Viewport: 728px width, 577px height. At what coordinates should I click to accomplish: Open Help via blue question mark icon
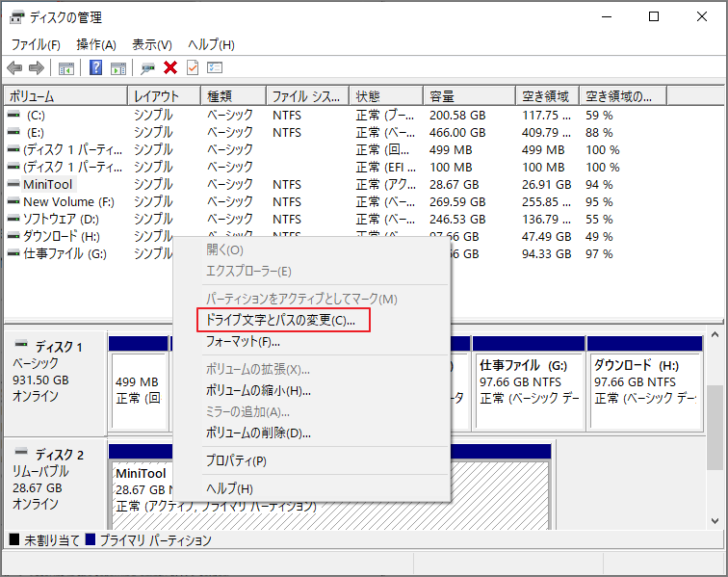pos(95,67)
